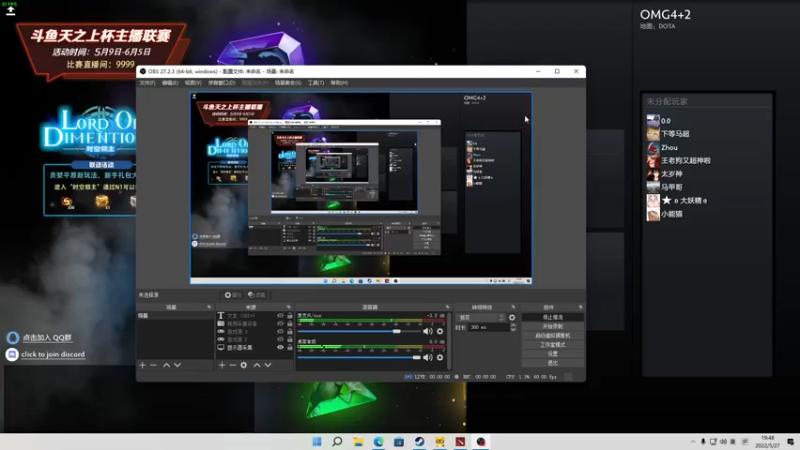Click the 停止推流 stop streaming button
The width and height of the screenshot is (800, 450).
tap(553, 317)
